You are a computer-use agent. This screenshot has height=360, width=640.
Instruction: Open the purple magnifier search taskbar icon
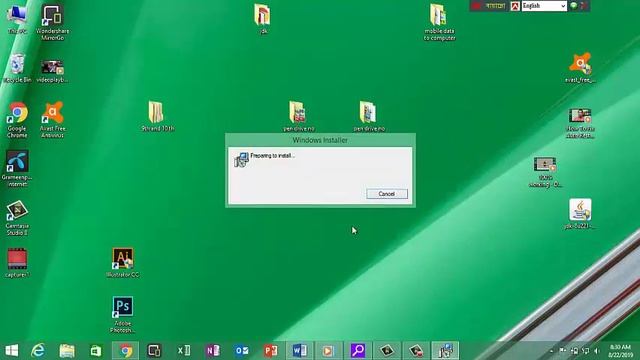click(x=358, y=351)
